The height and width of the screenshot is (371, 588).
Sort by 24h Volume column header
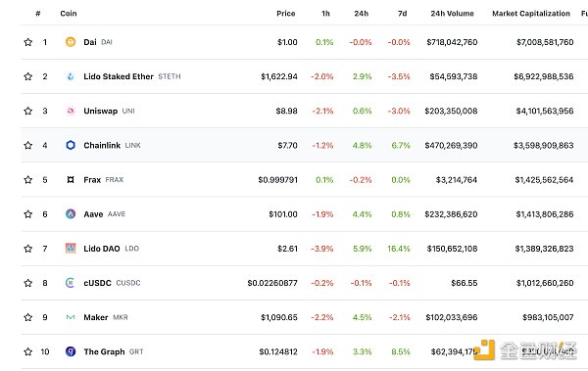(452, 14)
